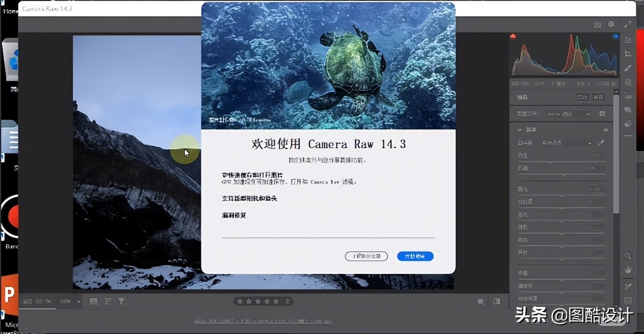Select the Zoom magnifier tool
Image resolution: width=644 pixels, height=334 pixels.
628,255
